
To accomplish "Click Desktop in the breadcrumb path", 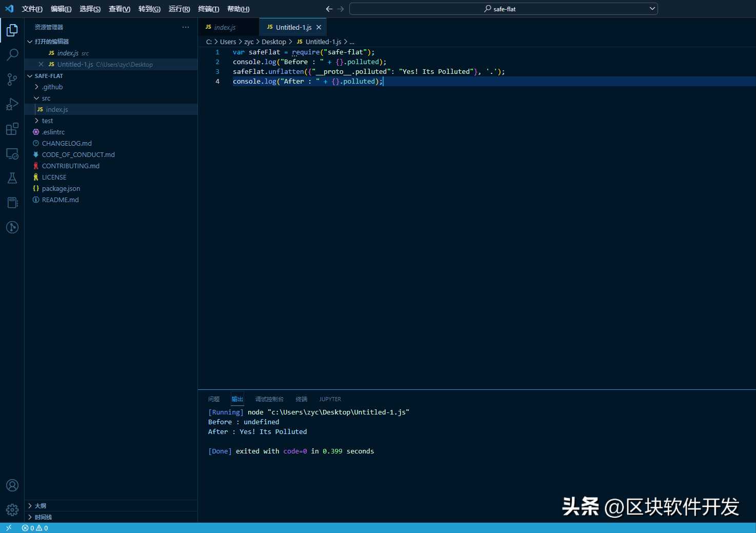I will click(x=274, y=42).
